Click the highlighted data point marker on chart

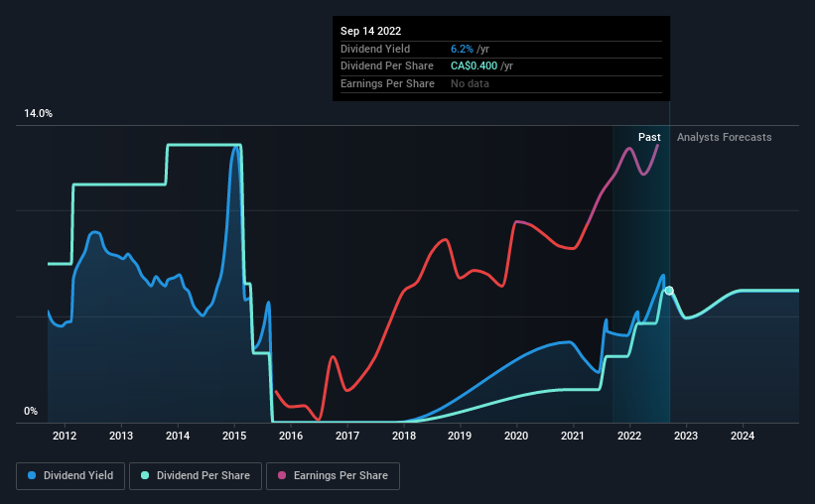pos(669,291)
